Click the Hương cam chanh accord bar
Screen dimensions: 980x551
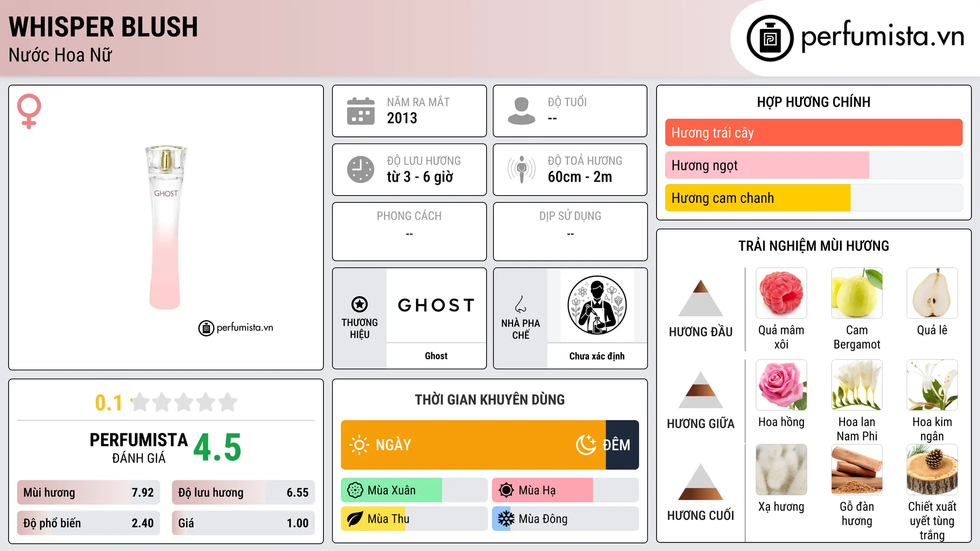813,198
